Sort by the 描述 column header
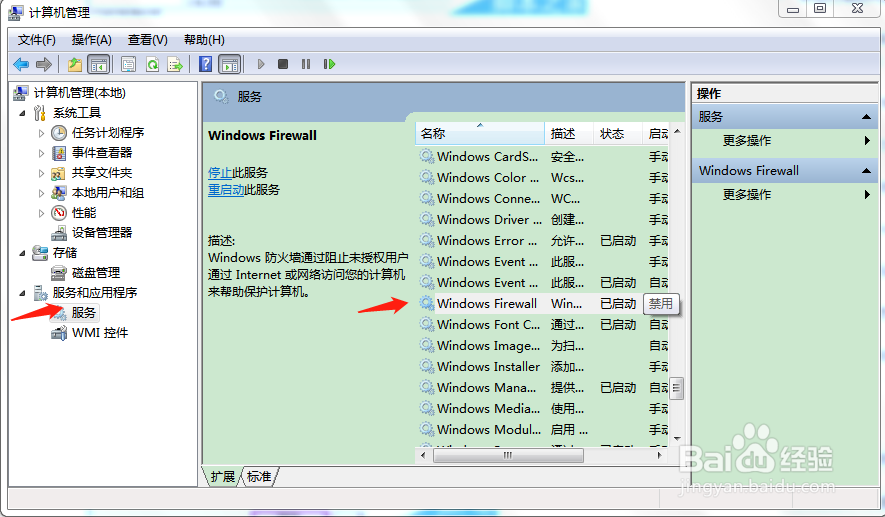This screenshot has height=517, width=885. (x=569, y=134)
